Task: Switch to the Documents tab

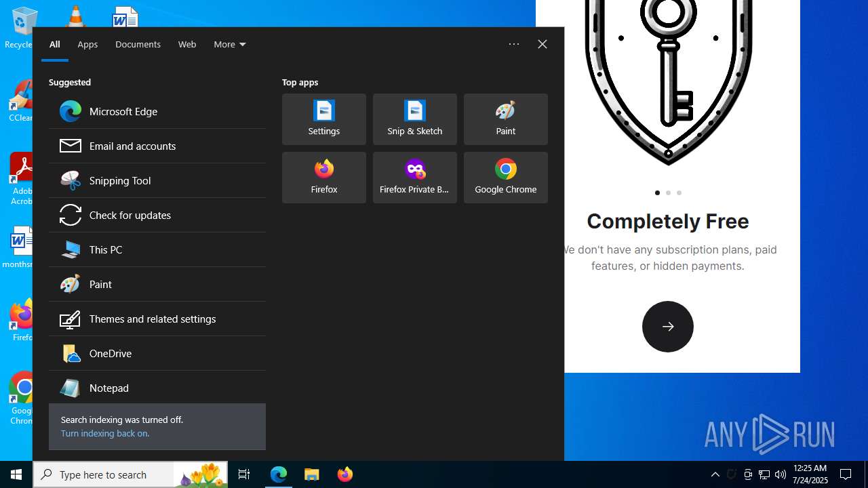Action: click(x=138, y=44)
